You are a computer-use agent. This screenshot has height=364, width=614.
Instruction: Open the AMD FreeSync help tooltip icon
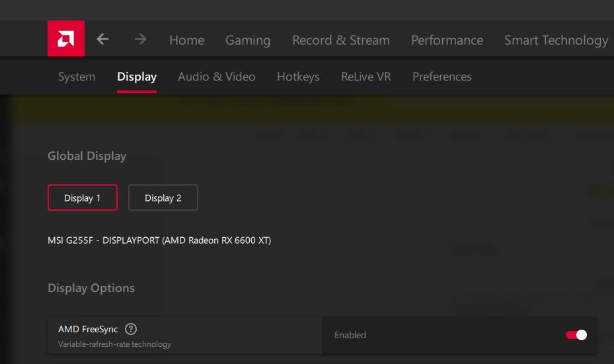point(131,329)
